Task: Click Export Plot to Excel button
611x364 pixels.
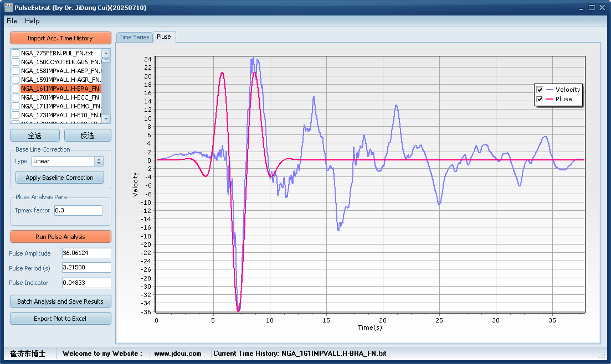Action: [x=60, y=319]
